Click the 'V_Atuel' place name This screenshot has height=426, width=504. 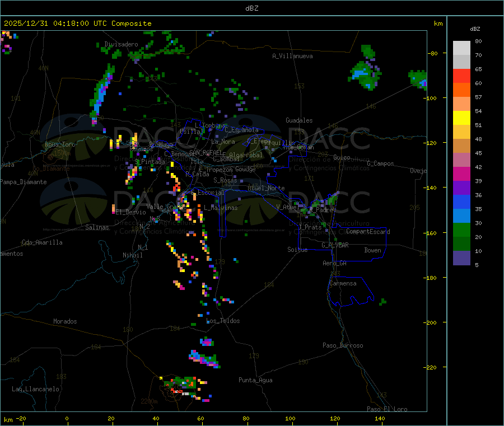[x=288, y=207]
